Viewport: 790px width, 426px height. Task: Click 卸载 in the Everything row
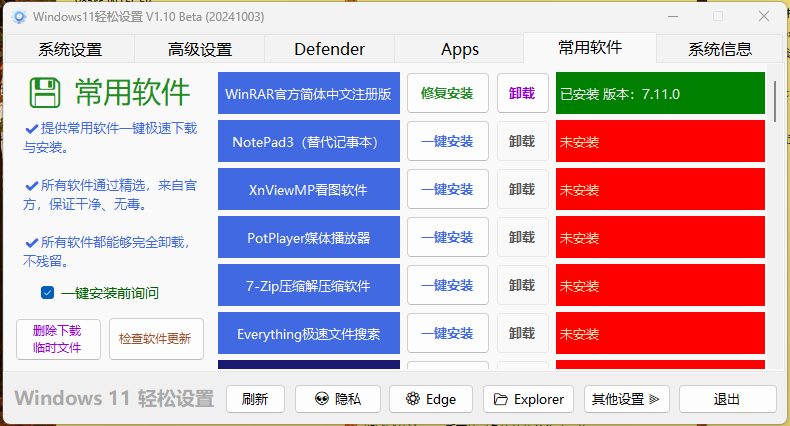[522, 333]
